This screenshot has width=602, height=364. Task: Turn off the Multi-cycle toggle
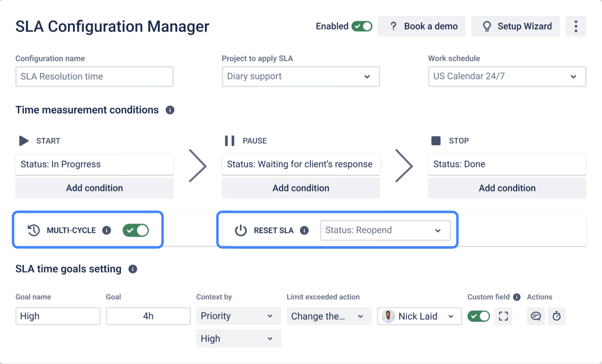(x=136, y=230)
